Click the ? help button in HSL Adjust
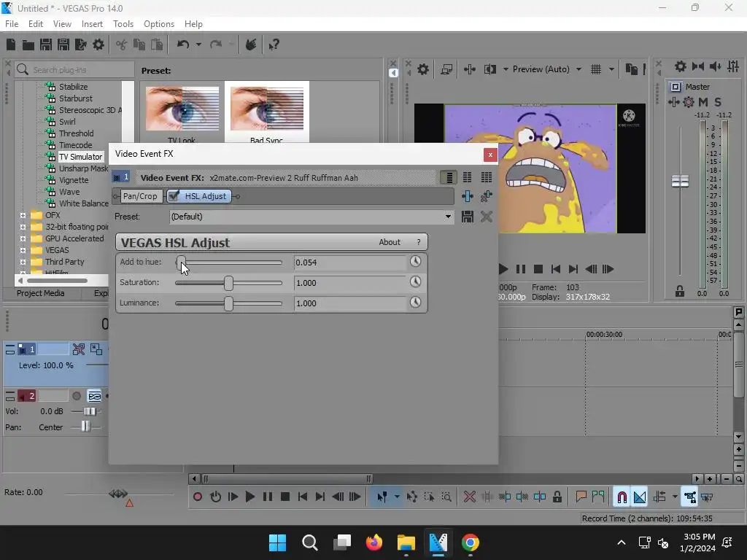This screenshot has height=560, width=747. (419, 242)
